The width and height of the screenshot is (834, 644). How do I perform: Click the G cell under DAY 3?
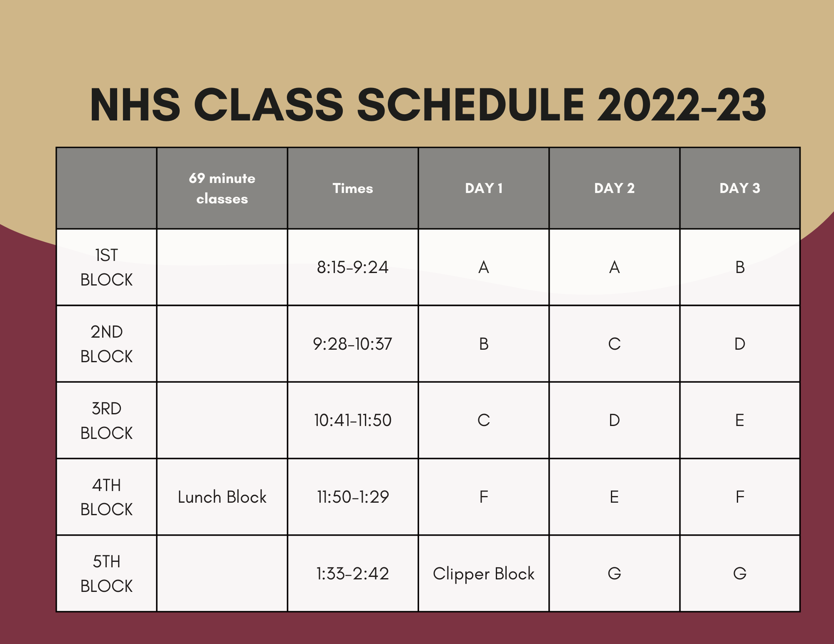740,574
